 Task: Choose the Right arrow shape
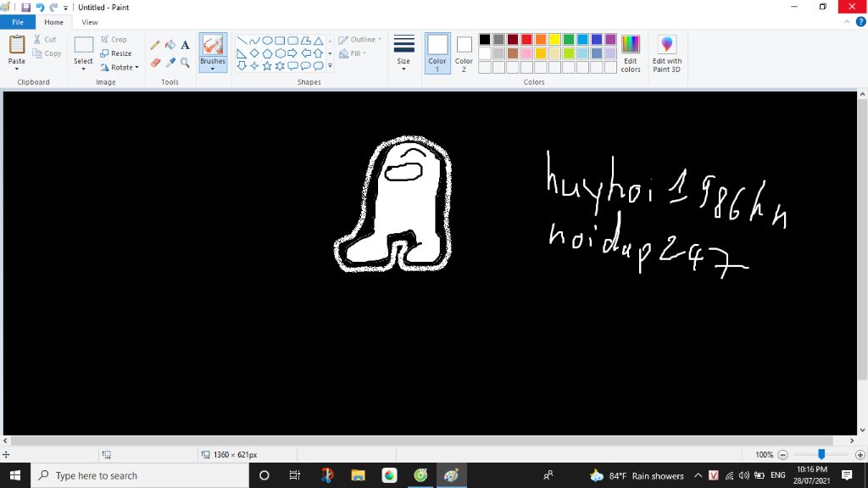pyautogui.click(x=292, y=53)
